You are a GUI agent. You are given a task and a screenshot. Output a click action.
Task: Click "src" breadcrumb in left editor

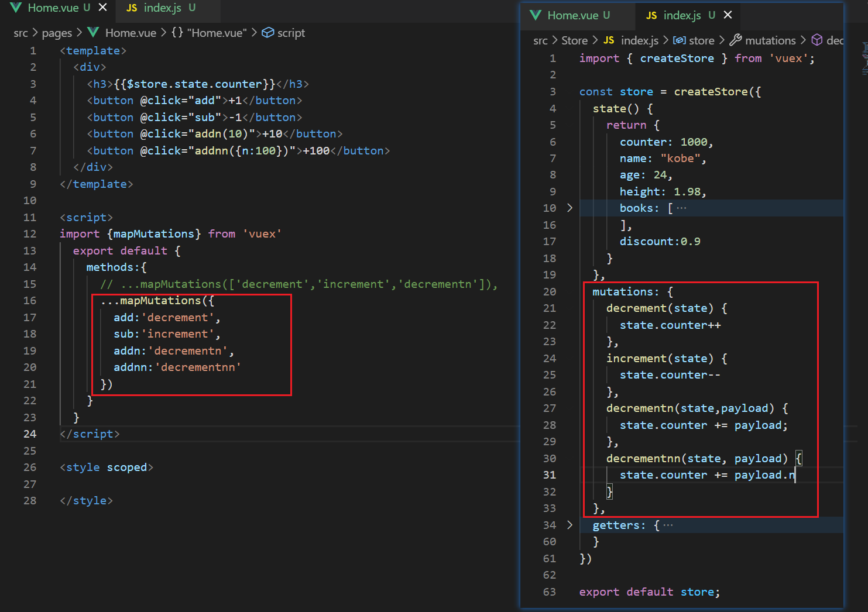point(20,33)
